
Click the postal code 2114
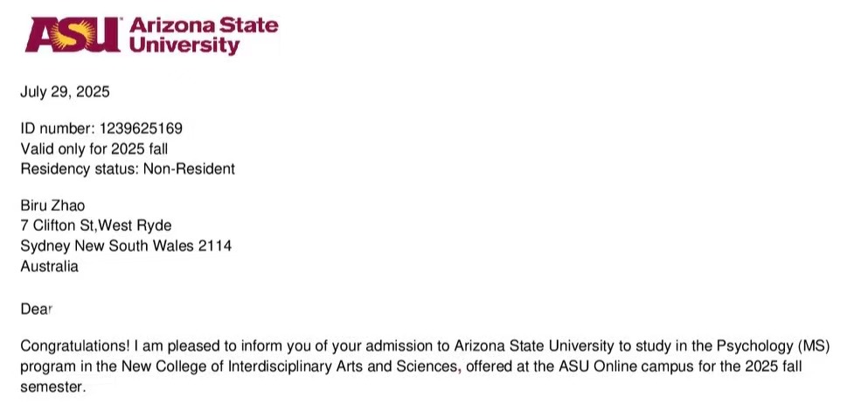[214, 246]
